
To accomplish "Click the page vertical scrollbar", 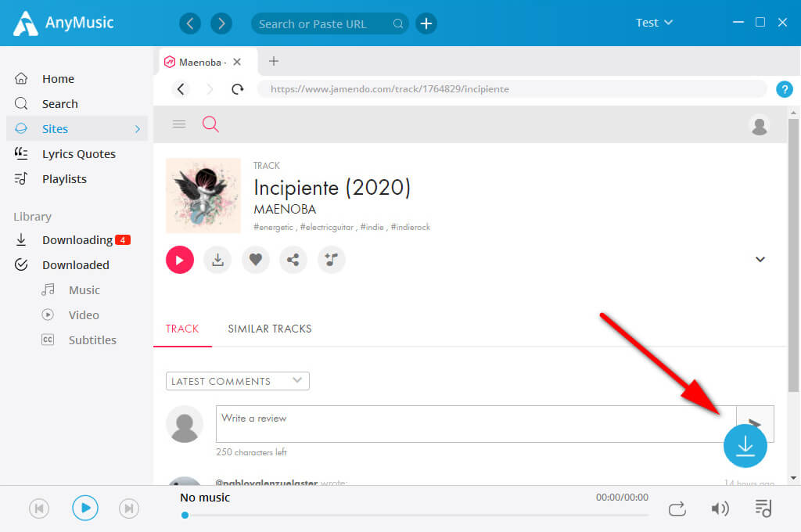I will point(793,256).
